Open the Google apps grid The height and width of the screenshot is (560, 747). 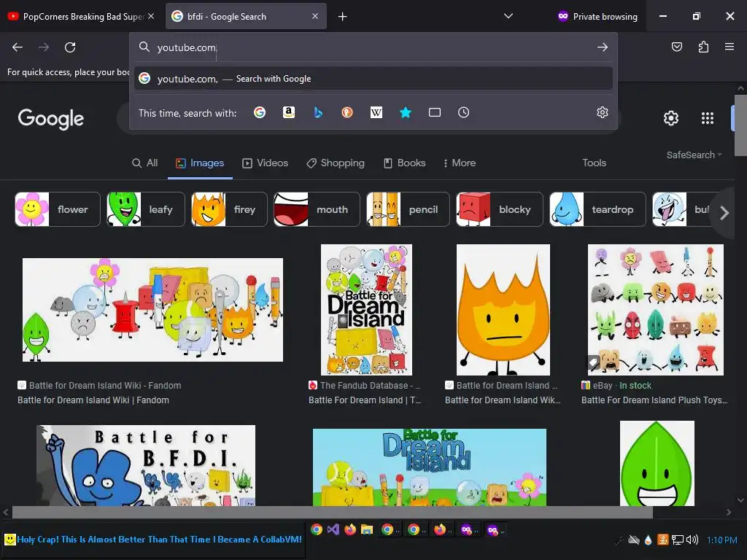(x=708, y=118)
